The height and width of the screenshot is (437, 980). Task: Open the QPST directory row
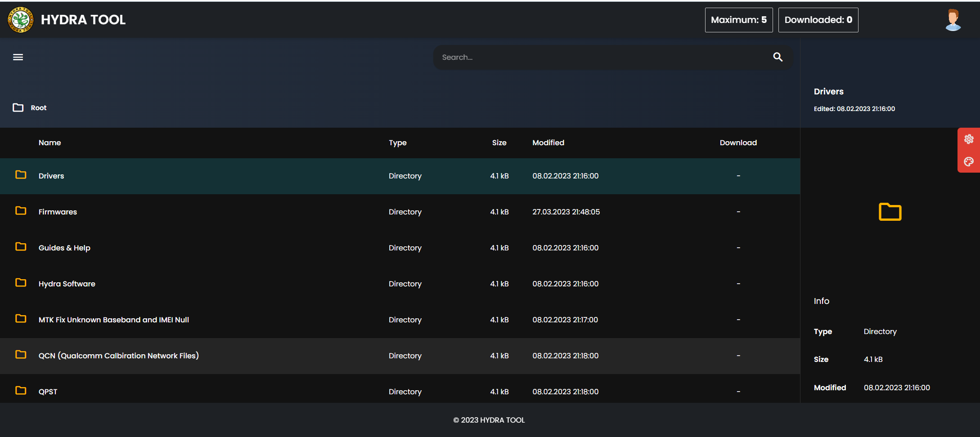coord(48,392)
